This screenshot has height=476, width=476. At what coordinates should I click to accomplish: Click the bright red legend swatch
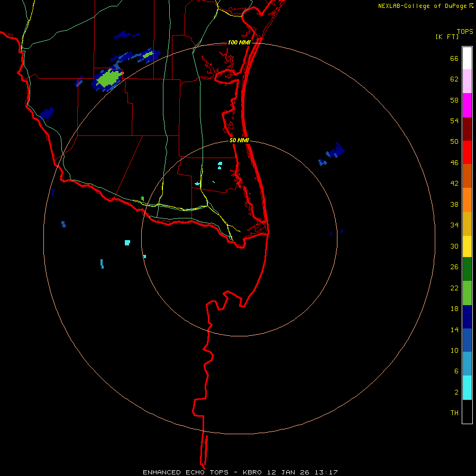(x=467, y=152)
